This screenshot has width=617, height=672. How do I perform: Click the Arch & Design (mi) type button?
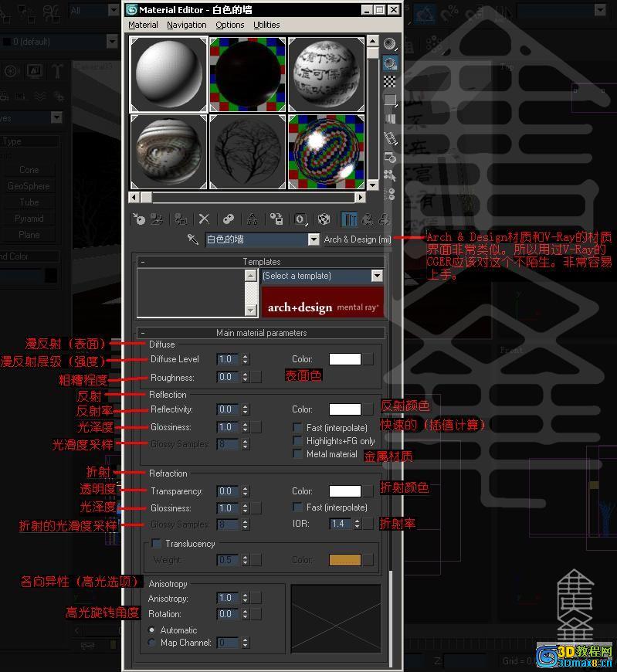(x=358, y=239)
